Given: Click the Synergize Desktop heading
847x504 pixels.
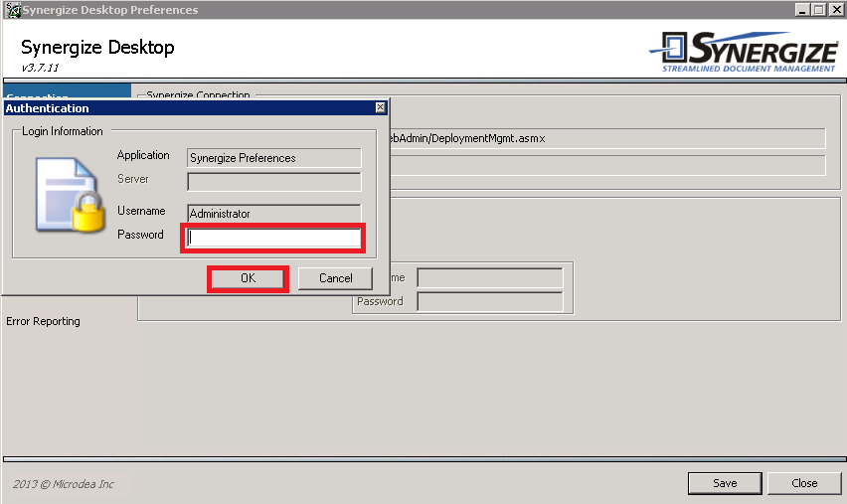Looking at the screenshot, I should [97, 48].
